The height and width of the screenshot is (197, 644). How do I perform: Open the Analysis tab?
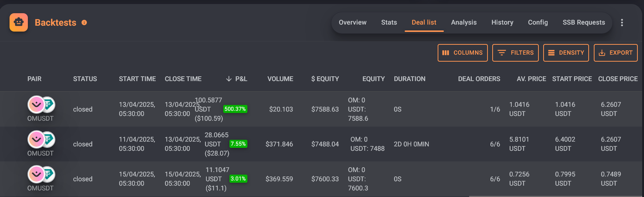(464, 22)
